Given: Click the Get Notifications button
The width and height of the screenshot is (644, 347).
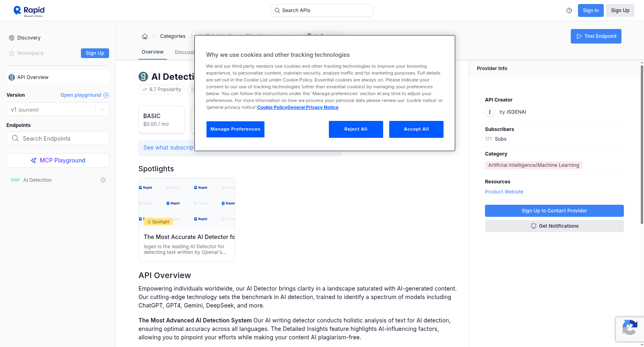Looking at the screenshot, I should (x=554, y=226).
